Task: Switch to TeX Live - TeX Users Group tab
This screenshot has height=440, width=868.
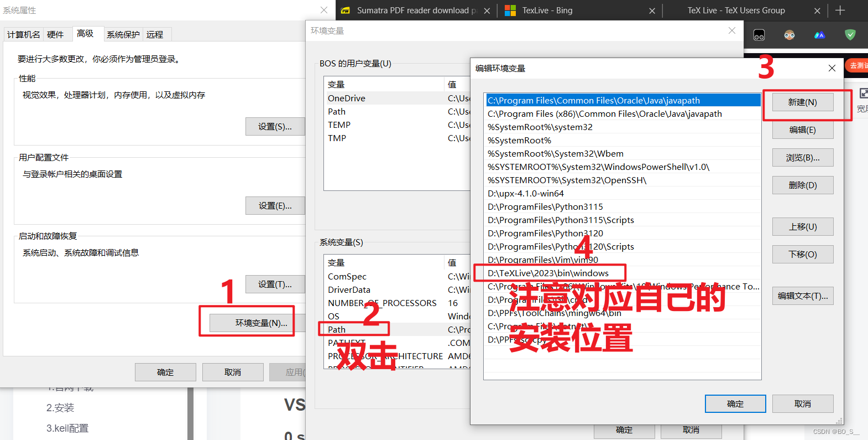Action: coord(744,11)
